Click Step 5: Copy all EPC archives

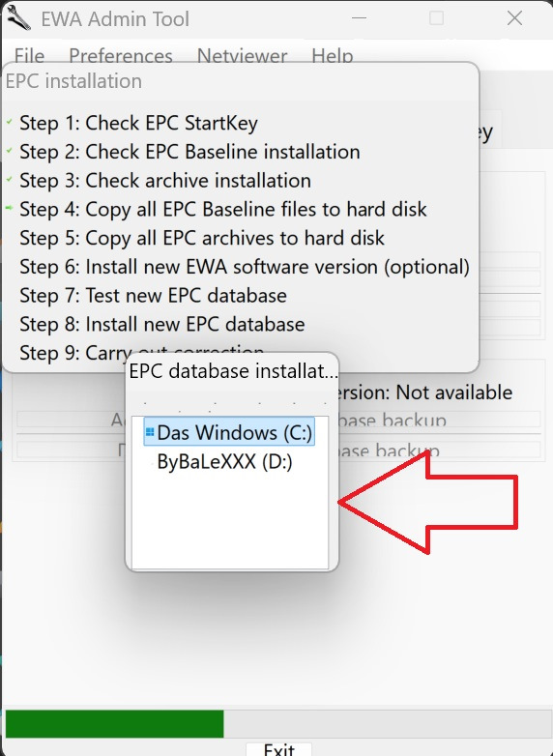[202, 238]
